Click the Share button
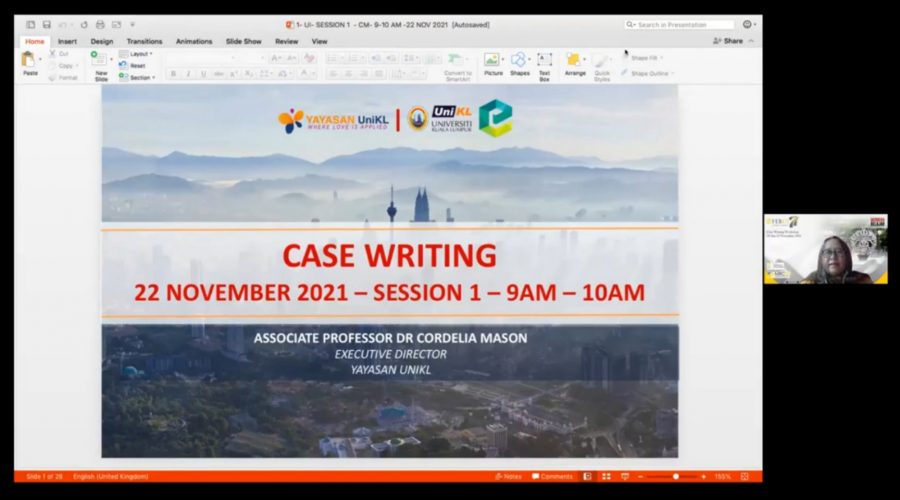This screenshot has width=900, height=500. pos(728,42)
